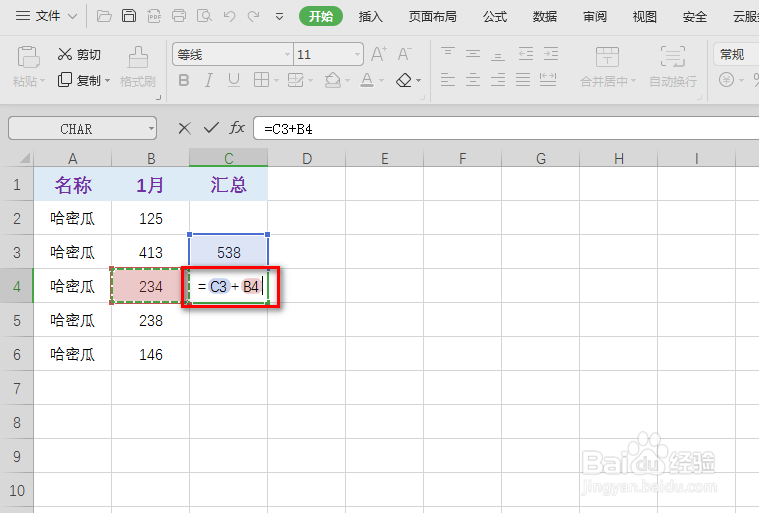This screenshot has width=759, height=513.
Task: Click the fx insert function icon
Action: (x=237, y=128)
